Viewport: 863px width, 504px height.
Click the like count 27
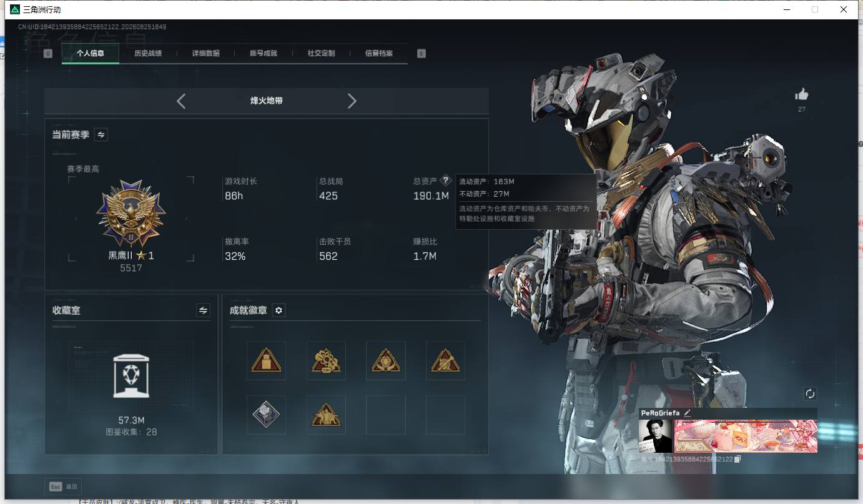tap(802, 110)
